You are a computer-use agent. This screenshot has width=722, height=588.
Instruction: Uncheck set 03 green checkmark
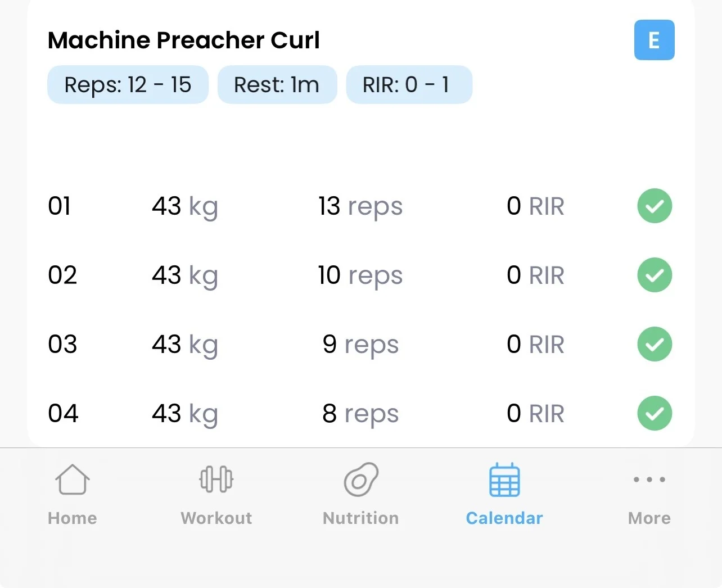click(654, 344)
